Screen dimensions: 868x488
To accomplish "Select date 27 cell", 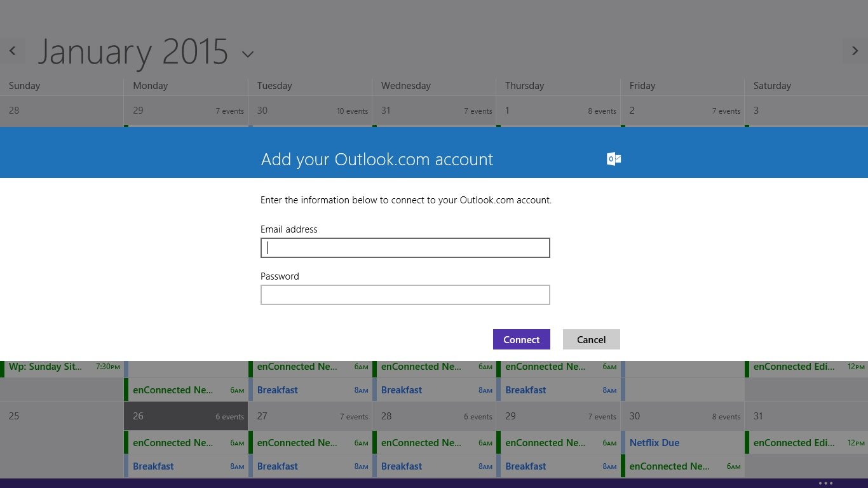I will pyautogui.click(x=309, y=416).
